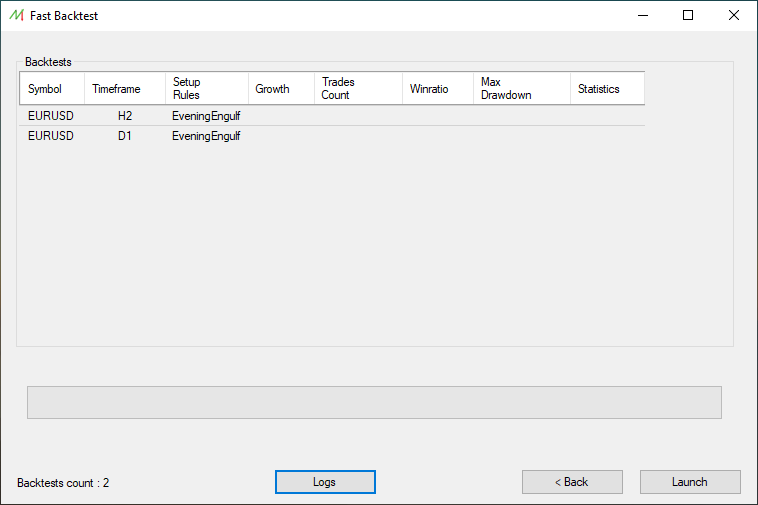Click EveningEngulf in the D1 row

pyautogui.click(x=206, y=136)
